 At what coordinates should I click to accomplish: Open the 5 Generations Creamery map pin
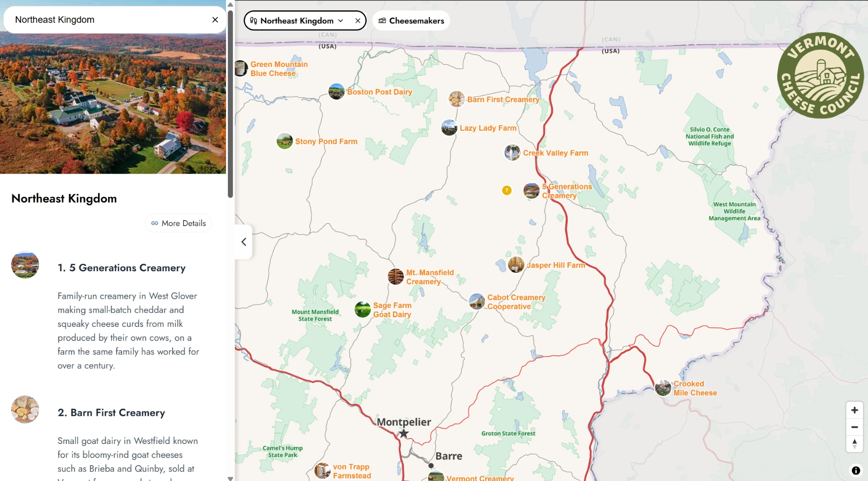point(531,191)
